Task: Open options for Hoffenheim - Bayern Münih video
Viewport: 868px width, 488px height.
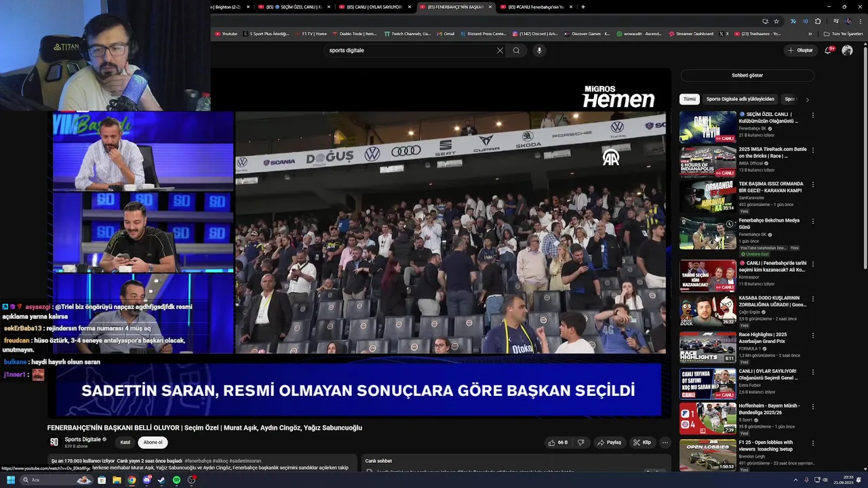Action: pos(812,407)
